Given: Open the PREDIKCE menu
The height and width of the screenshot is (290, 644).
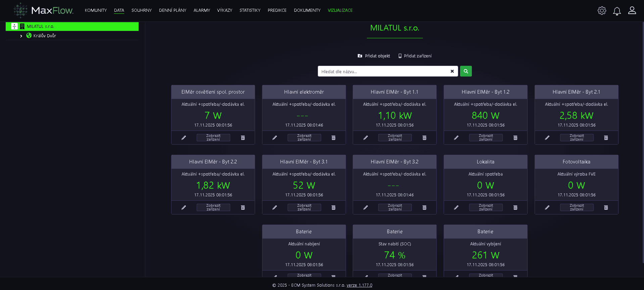Looking at the screenshot, I should click(277, 10).
